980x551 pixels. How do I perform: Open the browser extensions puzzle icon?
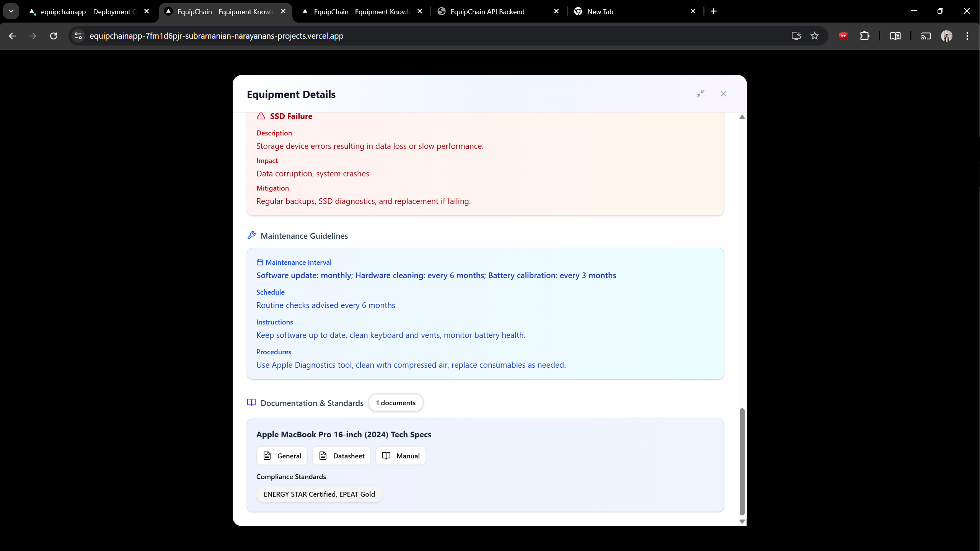(864, 36)
